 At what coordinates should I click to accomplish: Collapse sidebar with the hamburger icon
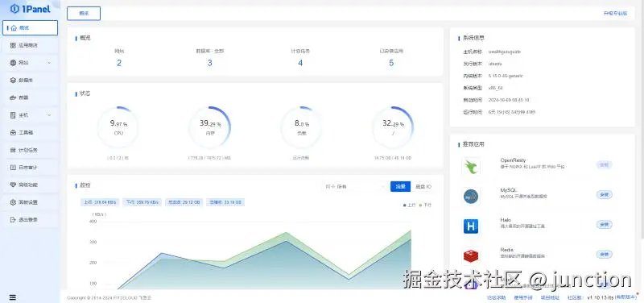(13, 297)
